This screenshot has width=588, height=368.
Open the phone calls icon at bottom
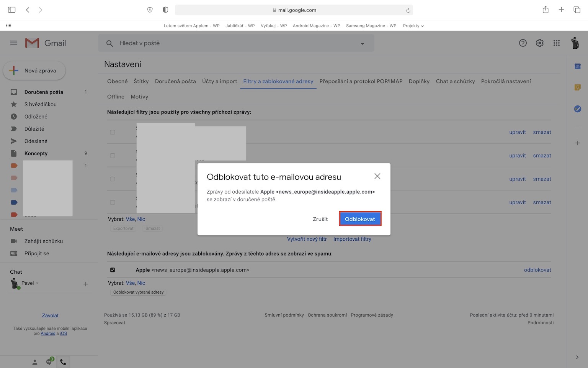(x=63, y=362)
